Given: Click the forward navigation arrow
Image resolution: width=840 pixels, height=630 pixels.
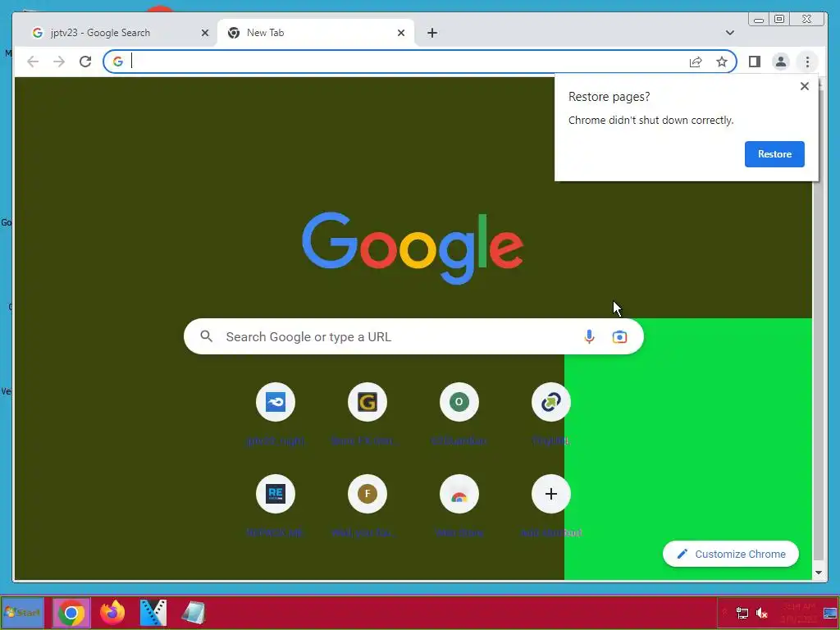Looking at the screenshot, I should click(x=59, y=62).
